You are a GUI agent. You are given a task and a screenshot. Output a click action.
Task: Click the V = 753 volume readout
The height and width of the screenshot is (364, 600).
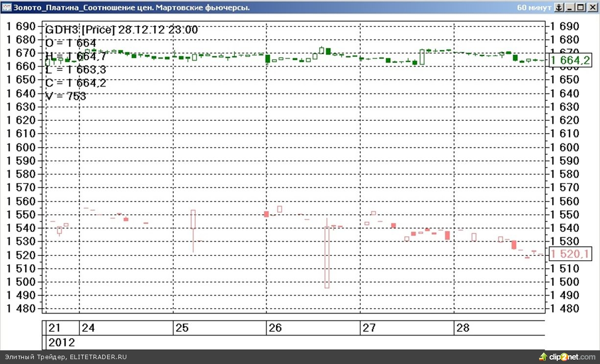[x=66, y=96]
